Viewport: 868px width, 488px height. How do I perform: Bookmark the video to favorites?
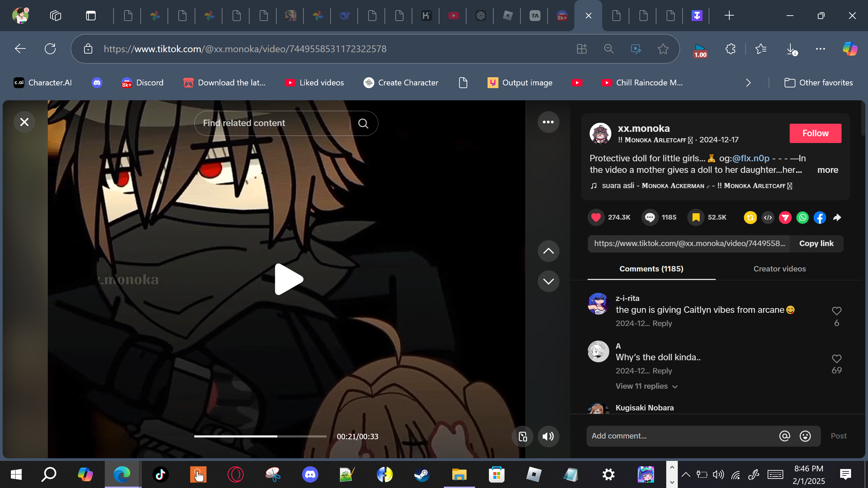pyautogui.click(x=696, y=217)
